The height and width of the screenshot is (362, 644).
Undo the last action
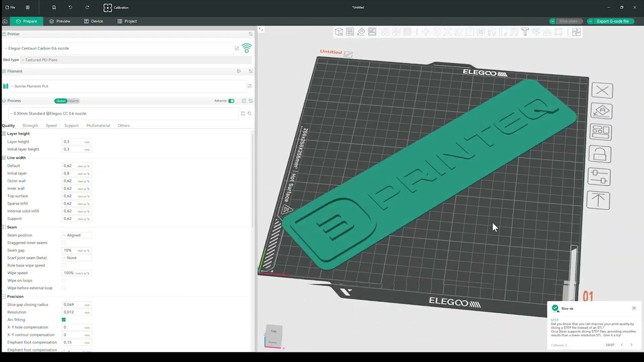(70, 8)
